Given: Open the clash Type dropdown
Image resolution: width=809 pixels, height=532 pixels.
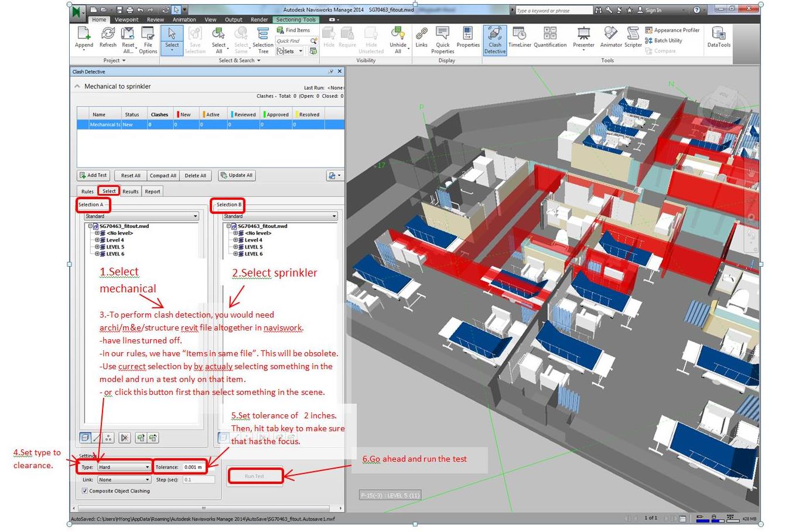Looking at the screenshot, I should click(x=124, y=467).
